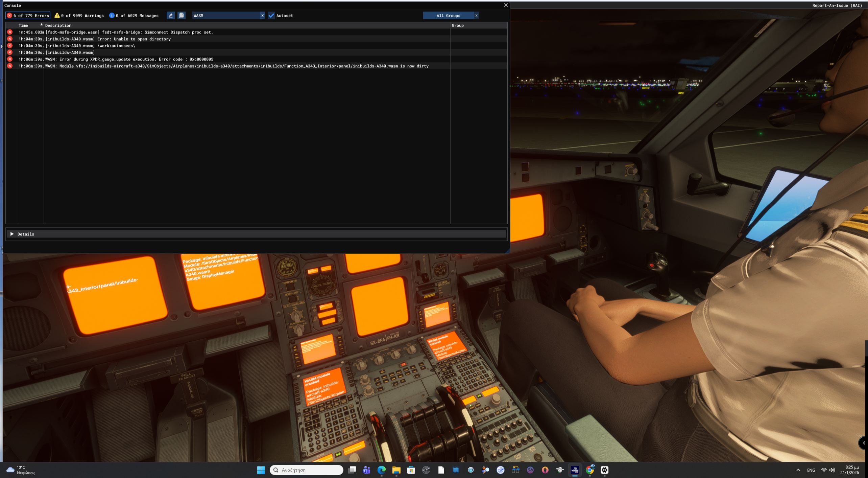Sort the log by the Time column
The image size is (868, 478).
pos(23,25)
